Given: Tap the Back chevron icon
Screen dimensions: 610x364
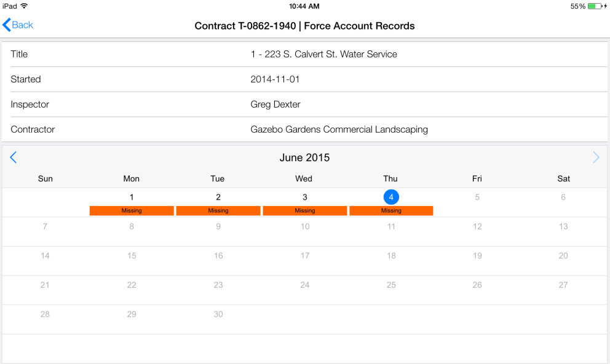Looking at the screenshot, I should tap(7, 25).
